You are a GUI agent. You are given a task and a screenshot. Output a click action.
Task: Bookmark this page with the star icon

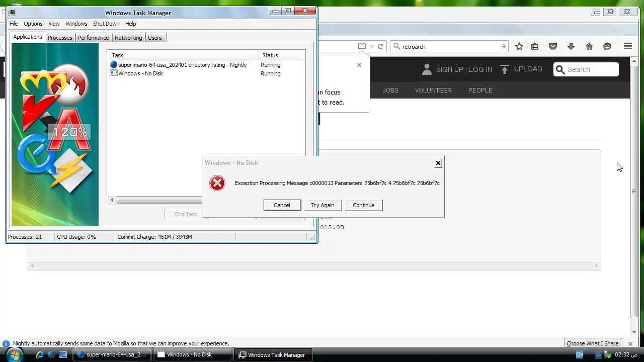coord(519,46)
